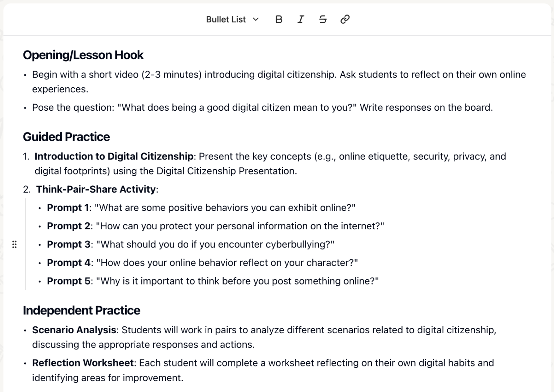
Task: Click the Independent Practice heading
Action: point(82,310)
